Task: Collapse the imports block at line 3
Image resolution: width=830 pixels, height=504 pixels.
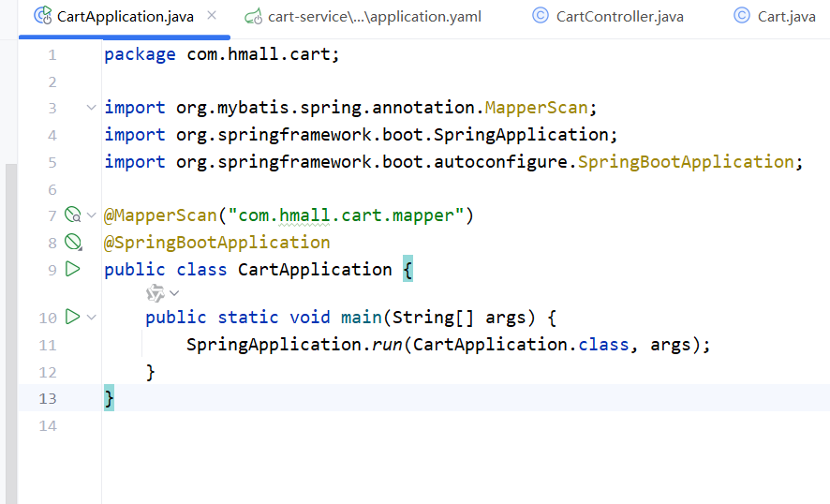Action: 91,108
